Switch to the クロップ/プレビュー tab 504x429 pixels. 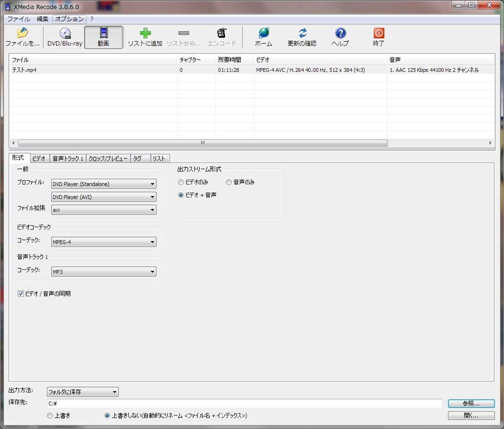108,159
